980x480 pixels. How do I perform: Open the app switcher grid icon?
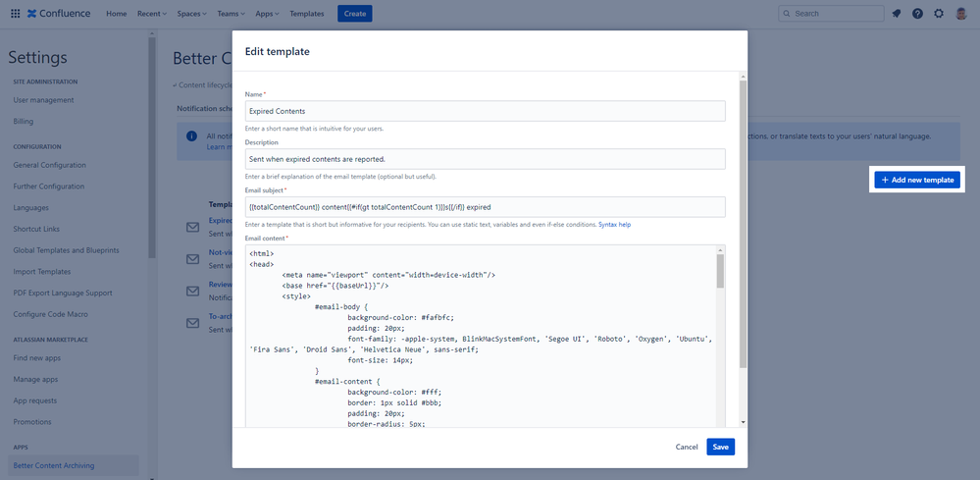coord(15,13)
